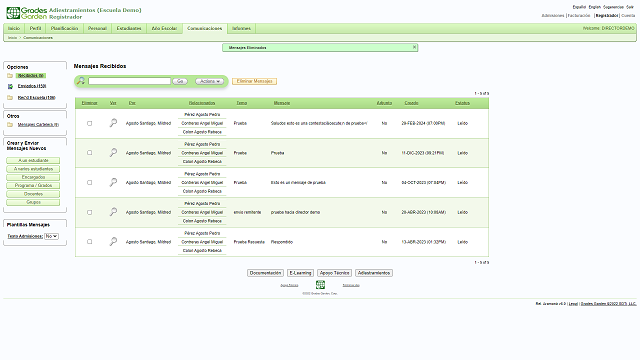This screenshot has width=640, height=360.
Task: Check the delete box for 29-FEB-2024 message
Action: (89, 123)
